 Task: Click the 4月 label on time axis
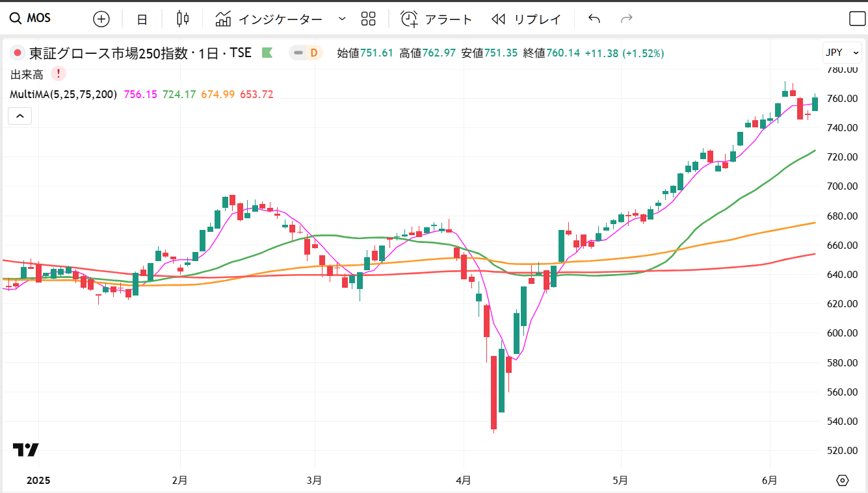[464, 481]
